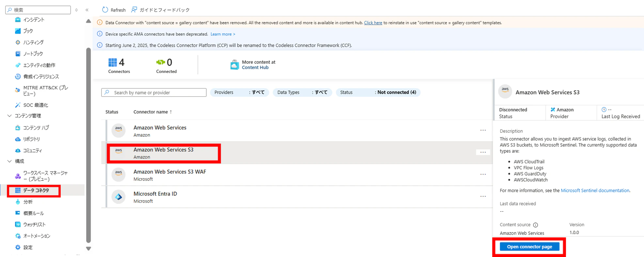Screen dimensions: 644x257
Task: Click the info icon beside Content source
Action: (x=535, y=225)
